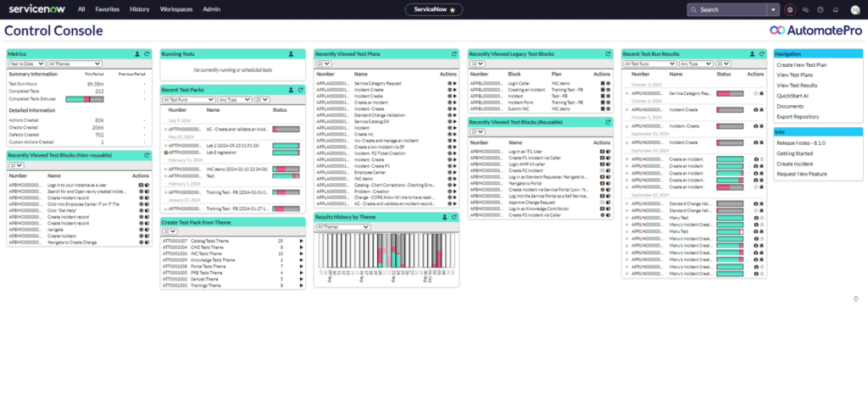868x399 pixels.
Task: Click play arrow for Employee Center test plan
Action: click(455, 173)
